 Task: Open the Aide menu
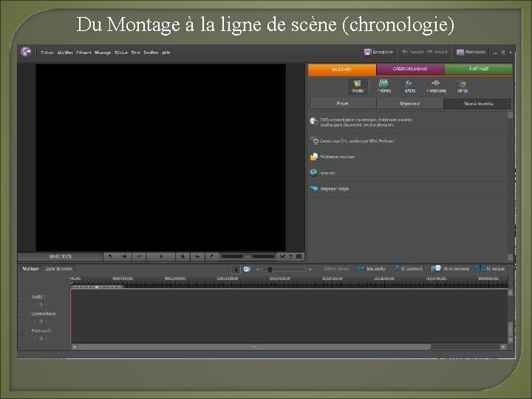pyautogui.click(x=166, y=52)
